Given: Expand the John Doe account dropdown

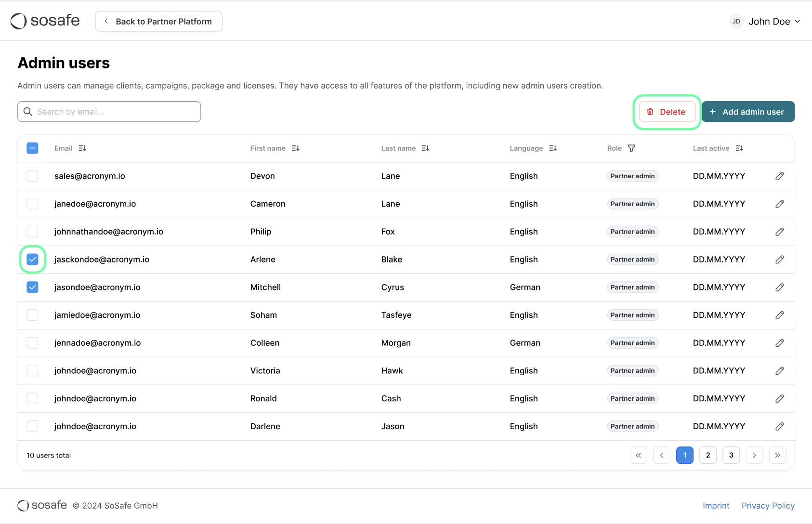Looking at the screenshot, I should click(765, 21).
